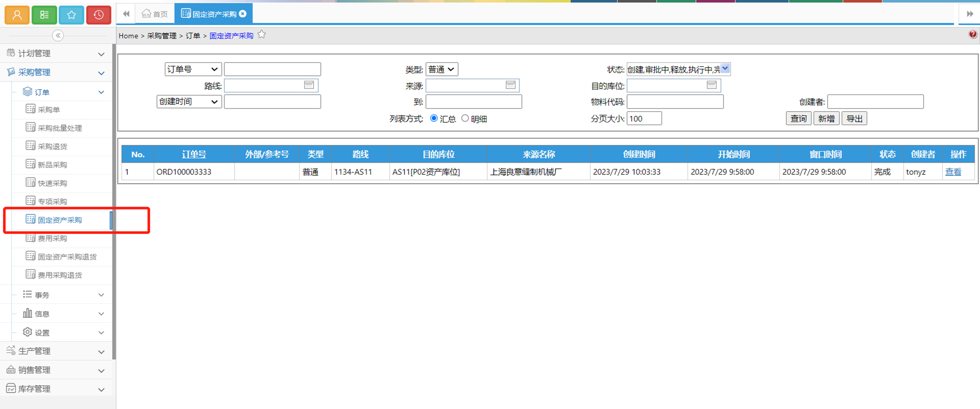Expand the 生产管理 chevron
The height and width of the screenshot is (409, 980).
[101, 352]
